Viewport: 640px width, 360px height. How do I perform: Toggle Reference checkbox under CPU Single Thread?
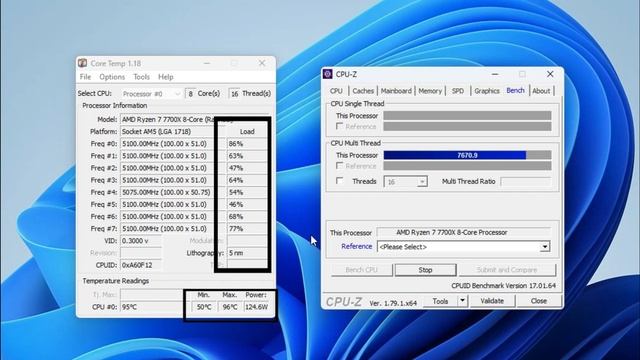[x=339, y=127]
